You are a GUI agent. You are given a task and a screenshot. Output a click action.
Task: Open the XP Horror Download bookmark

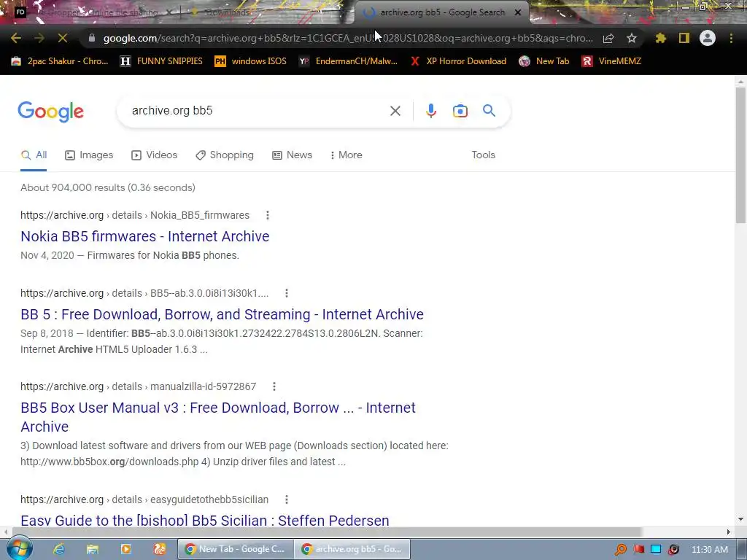tap(458, 61)
